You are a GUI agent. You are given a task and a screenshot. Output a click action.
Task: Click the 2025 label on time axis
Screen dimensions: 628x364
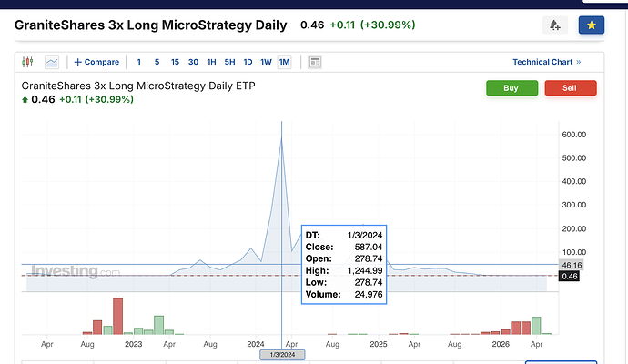[378, 344]
